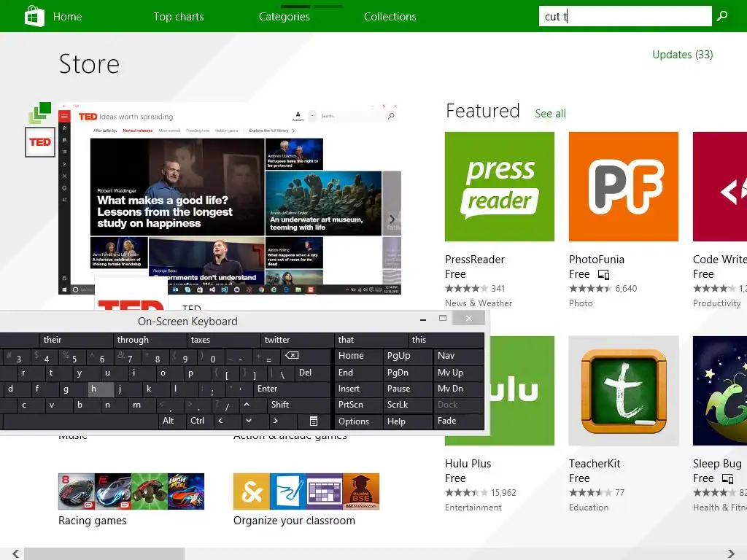Open the Home tab in Store

(x=67, y=17)
